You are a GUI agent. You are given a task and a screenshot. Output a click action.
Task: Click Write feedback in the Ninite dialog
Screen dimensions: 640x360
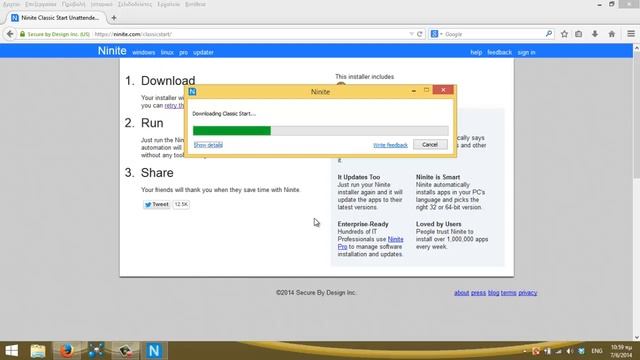coord(390,145)
